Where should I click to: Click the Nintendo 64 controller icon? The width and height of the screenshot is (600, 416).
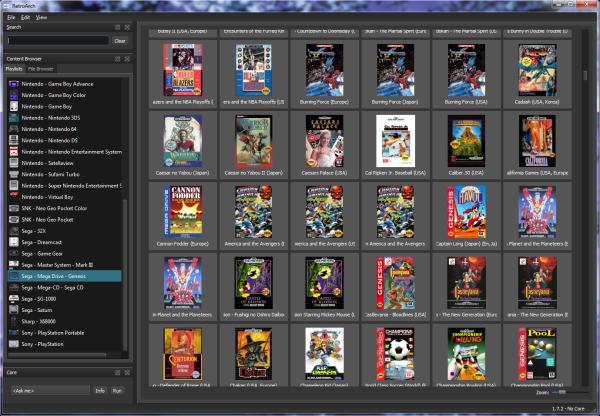pos(14,129)
